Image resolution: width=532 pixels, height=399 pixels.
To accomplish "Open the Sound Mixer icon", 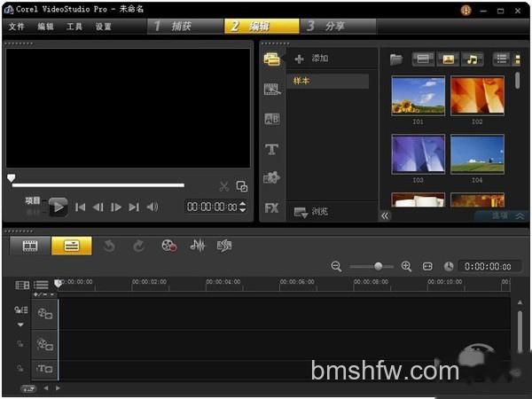I will 198,246.
